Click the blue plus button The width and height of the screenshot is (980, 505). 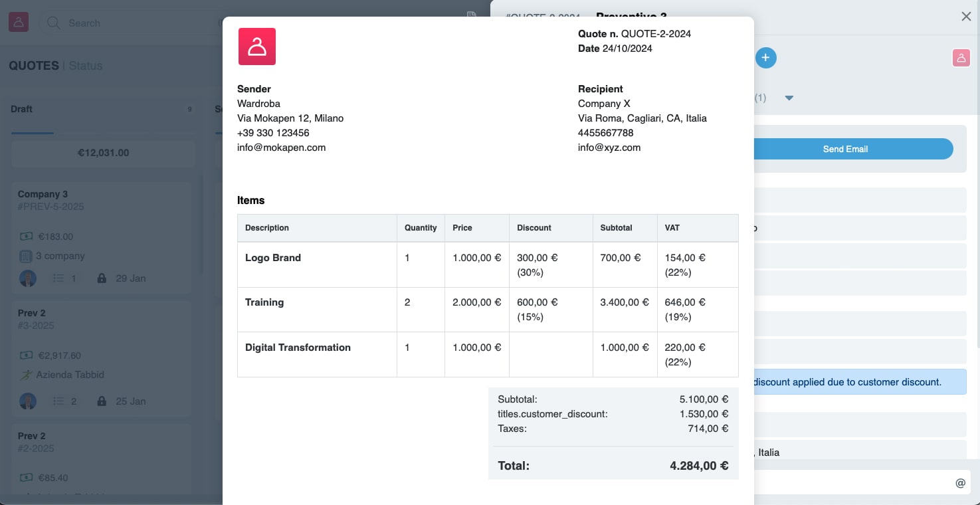(x=765, y=58)
